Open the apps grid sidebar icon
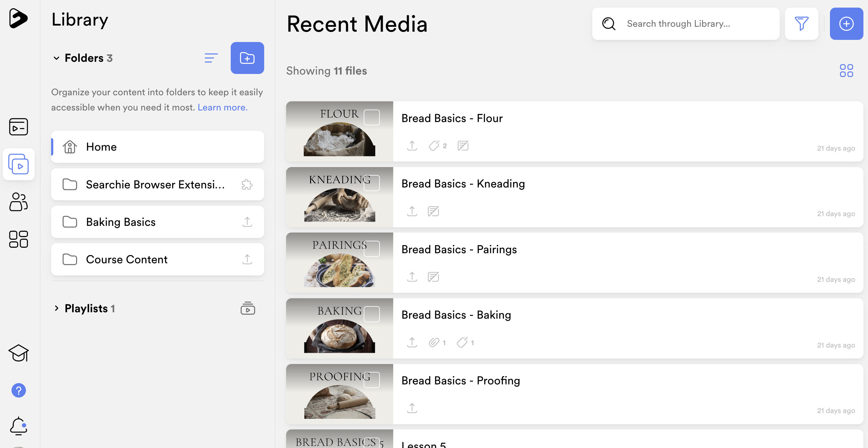Image resolution: width=868 pixels, height=448 pixels. pos(19,239)
